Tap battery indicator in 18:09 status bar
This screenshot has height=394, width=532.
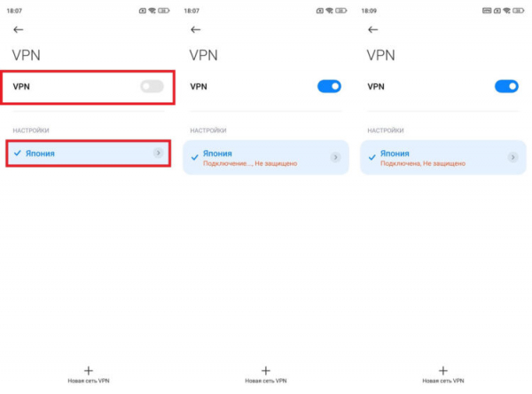pos(519,11)
